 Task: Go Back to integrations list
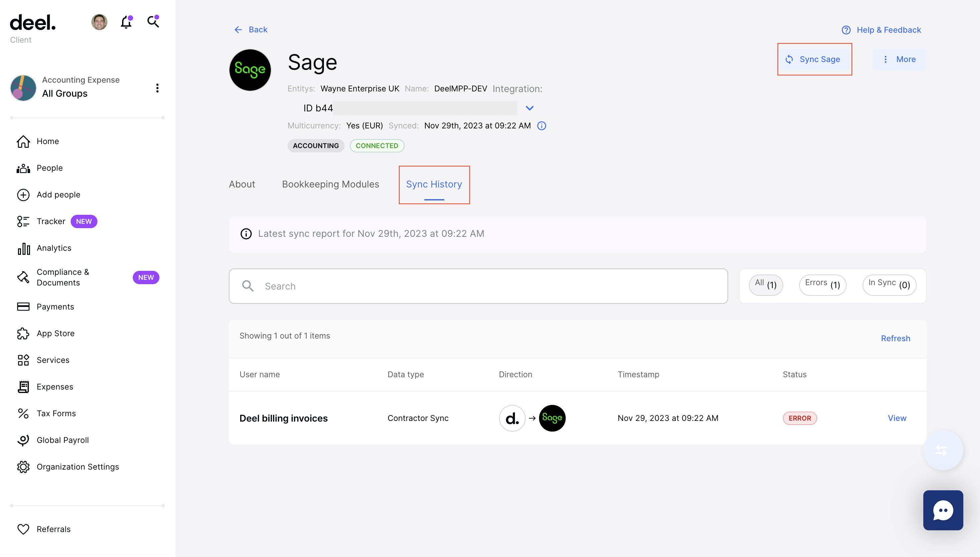[x=251, y=29]
